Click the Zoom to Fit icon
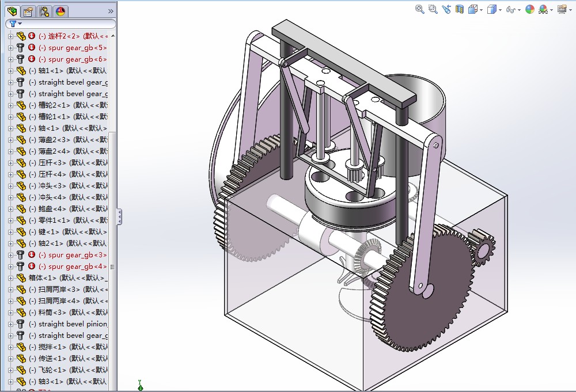 [x=419, y=9]
